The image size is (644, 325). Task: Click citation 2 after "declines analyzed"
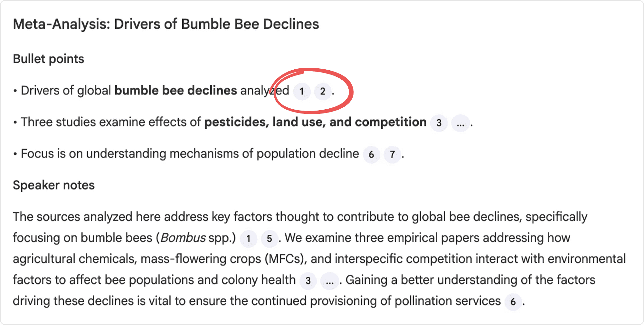(323, 91)
